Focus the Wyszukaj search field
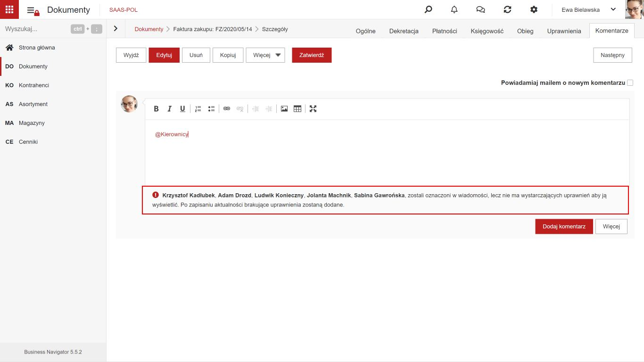Image resolution: width=644 pixels, height=362 pixels. (x=36, y=29)
